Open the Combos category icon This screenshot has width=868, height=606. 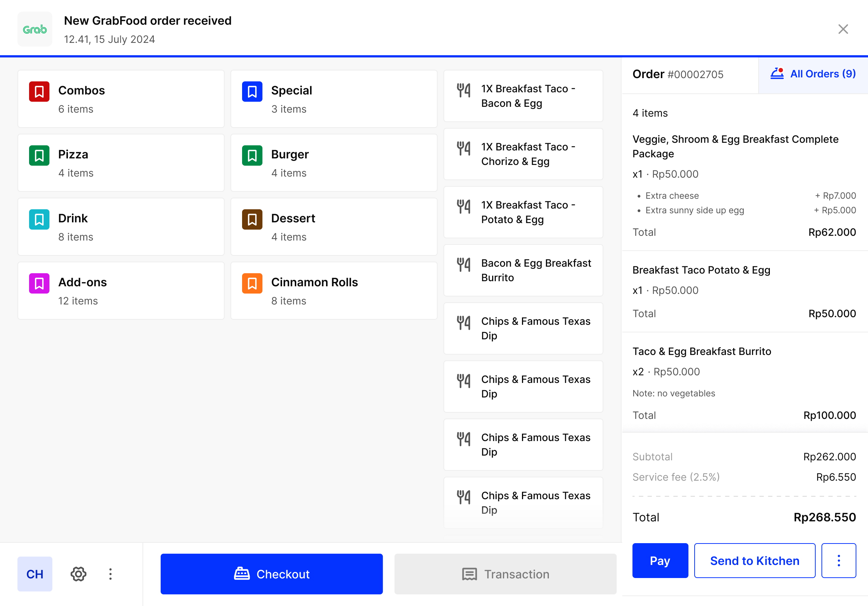click(39, 91)
